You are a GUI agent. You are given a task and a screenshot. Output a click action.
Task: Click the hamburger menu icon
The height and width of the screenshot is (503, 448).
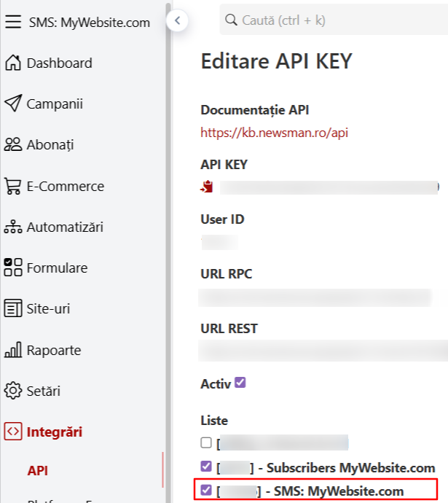(x=13, y=22)
